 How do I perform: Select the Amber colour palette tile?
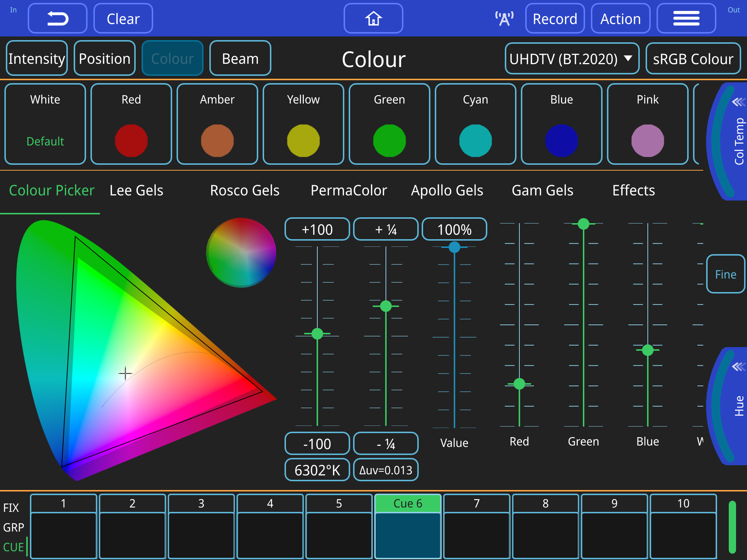coord(217,124)
